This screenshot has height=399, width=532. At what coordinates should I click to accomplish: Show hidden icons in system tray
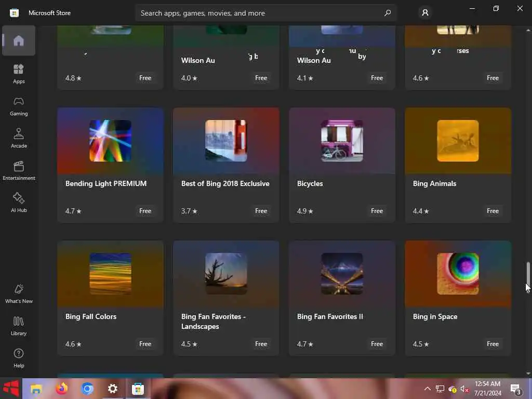click(428, 389)
